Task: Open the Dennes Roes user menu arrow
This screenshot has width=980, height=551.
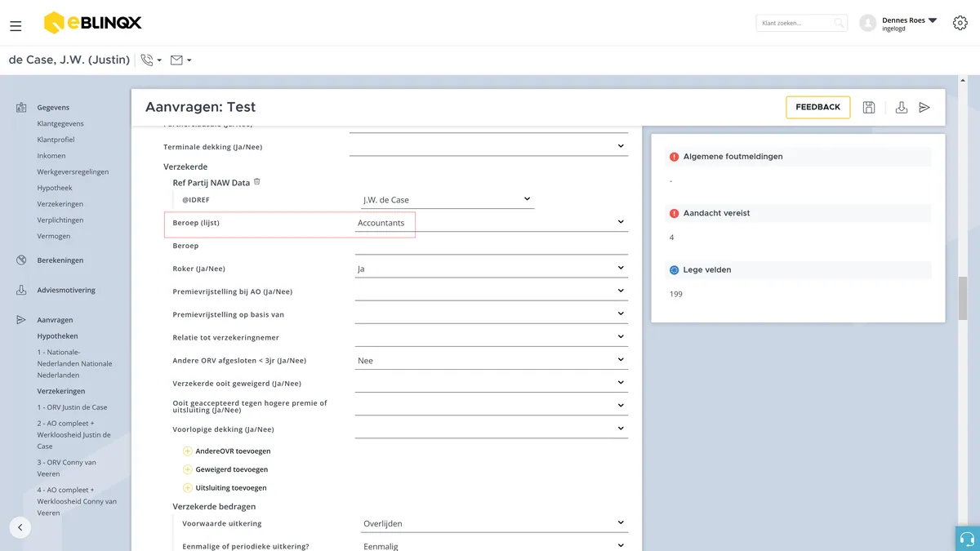Action: (x=933, y=20)
